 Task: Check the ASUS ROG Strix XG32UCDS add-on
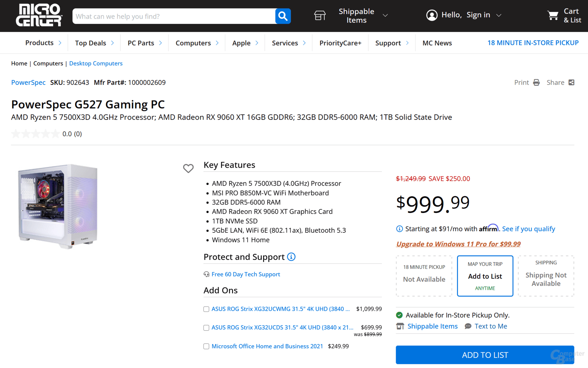point(206,327)
